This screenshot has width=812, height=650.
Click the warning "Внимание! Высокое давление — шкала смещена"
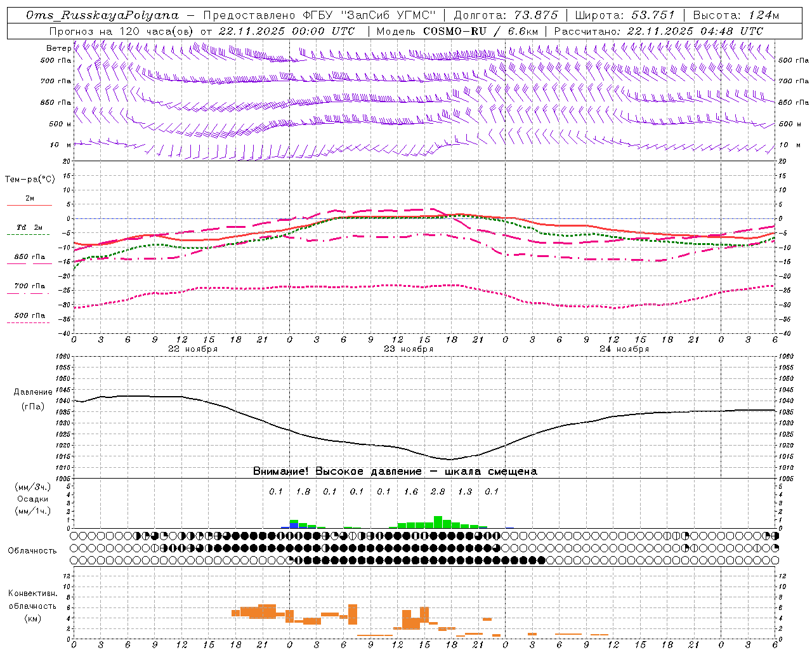pyautogui.click(x=395, y=471)
